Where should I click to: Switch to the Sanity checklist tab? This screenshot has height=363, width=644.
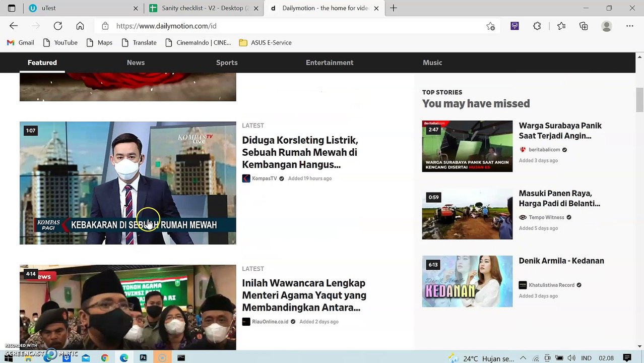(204, 9)
